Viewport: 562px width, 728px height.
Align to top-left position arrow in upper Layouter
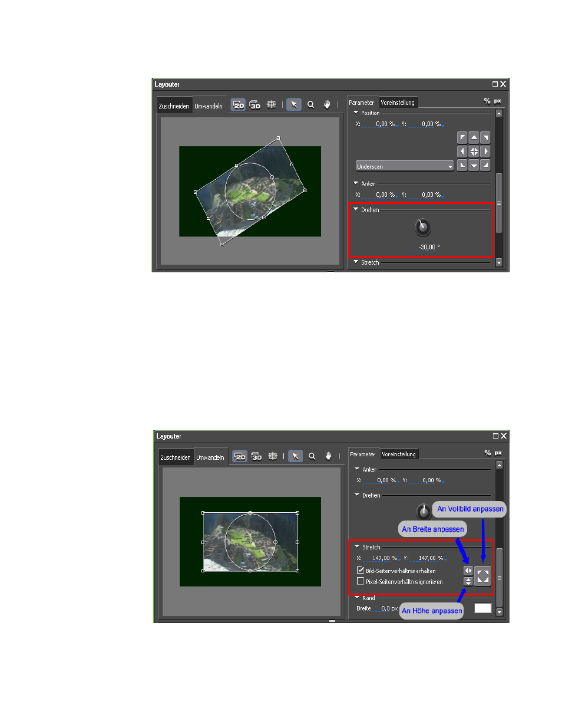point(462,138)
